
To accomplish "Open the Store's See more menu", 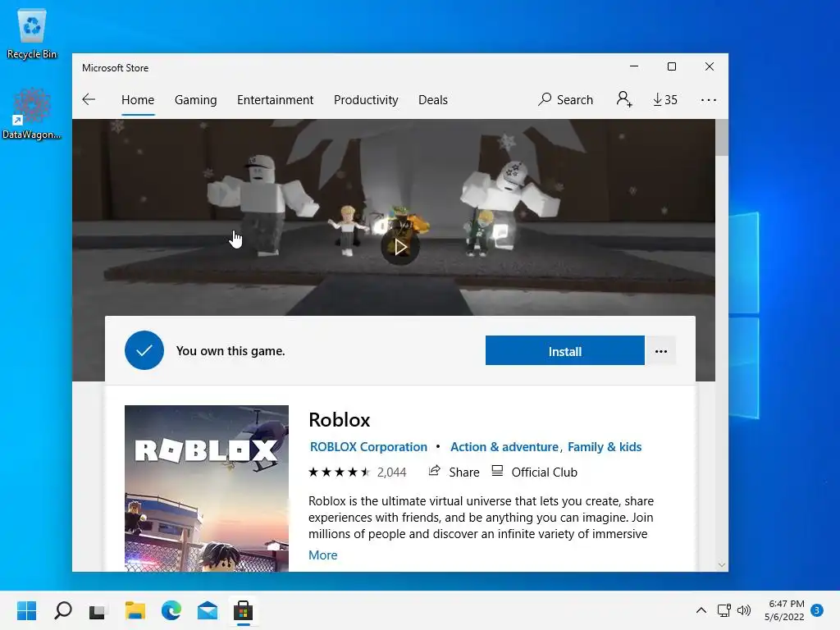I will tap(708, 99).
